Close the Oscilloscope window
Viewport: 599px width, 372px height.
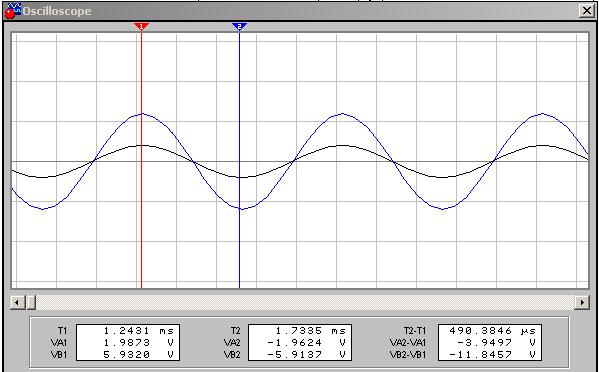587,11
